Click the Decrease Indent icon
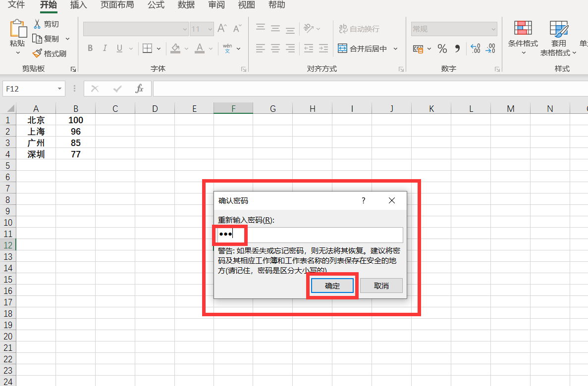 click(309, 48)
